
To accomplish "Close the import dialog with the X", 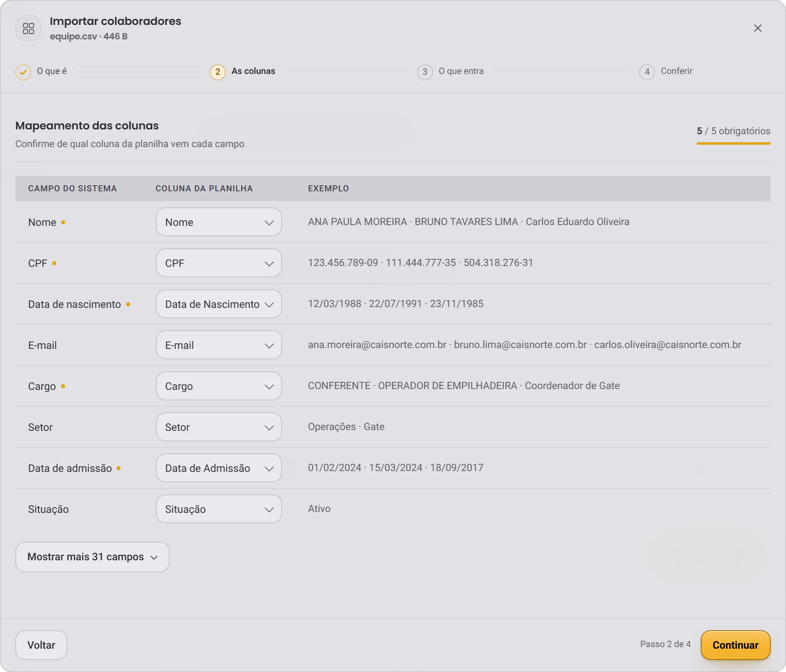I will pos(757,28).
